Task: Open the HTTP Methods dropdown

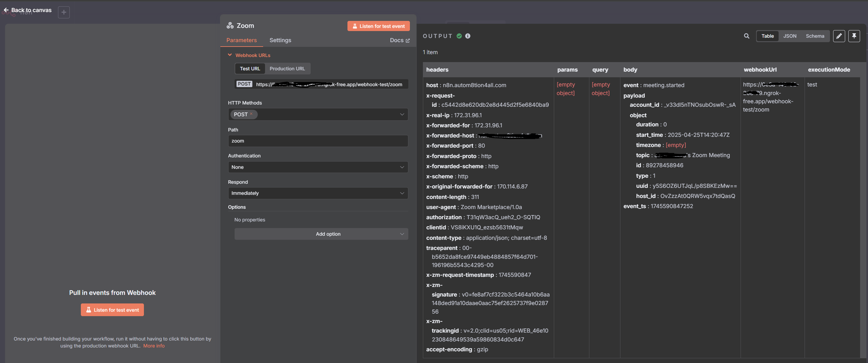Action: [x=318, y=114]
